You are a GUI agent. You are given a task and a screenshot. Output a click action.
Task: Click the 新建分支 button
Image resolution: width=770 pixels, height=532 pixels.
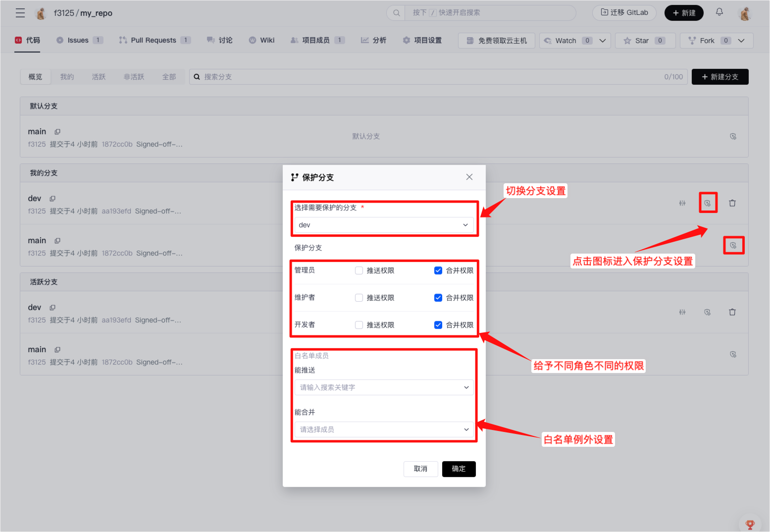click(719, 77)
